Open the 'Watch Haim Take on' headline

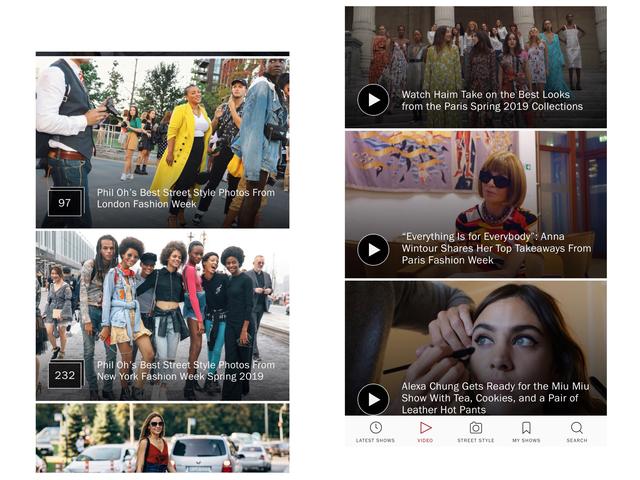click(491, 101)
